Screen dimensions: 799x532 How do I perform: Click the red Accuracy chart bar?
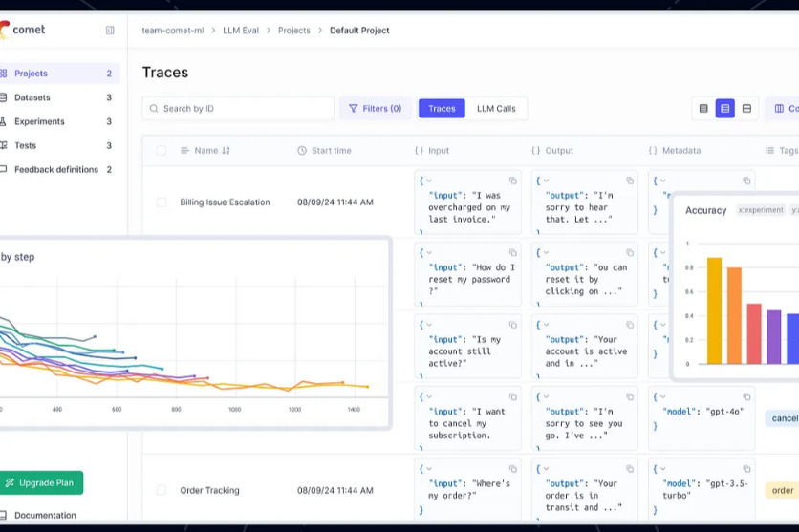point(754,334)
